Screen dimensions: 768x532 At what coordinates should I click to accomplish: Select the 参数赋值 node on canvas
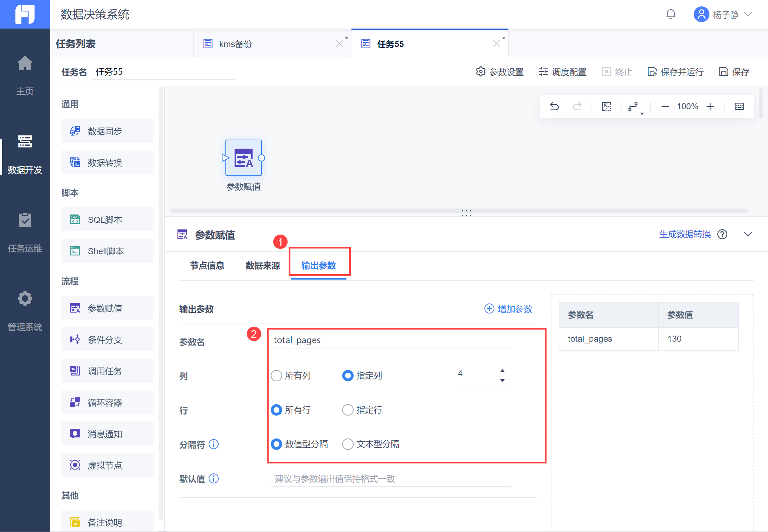(x=244, y=158)
